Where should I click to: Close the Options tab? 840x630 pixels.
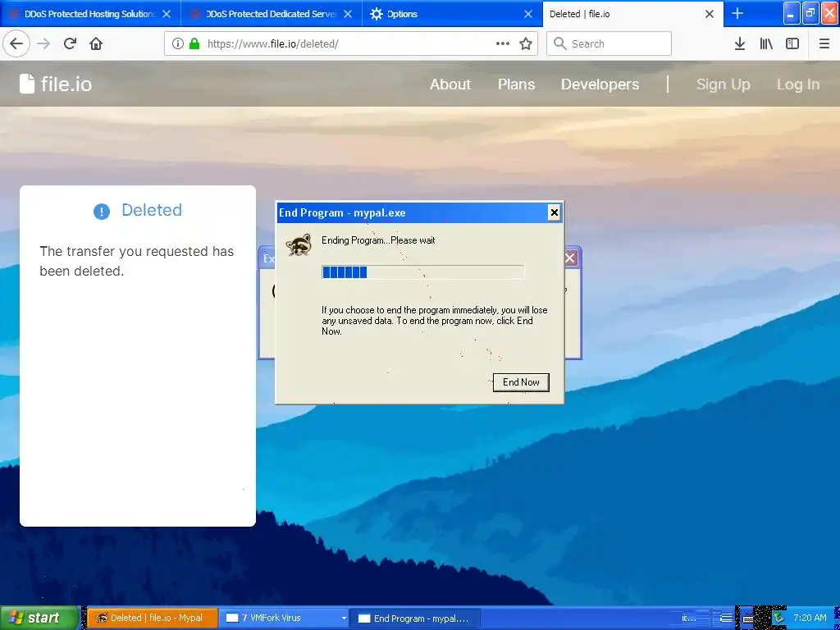528,14
